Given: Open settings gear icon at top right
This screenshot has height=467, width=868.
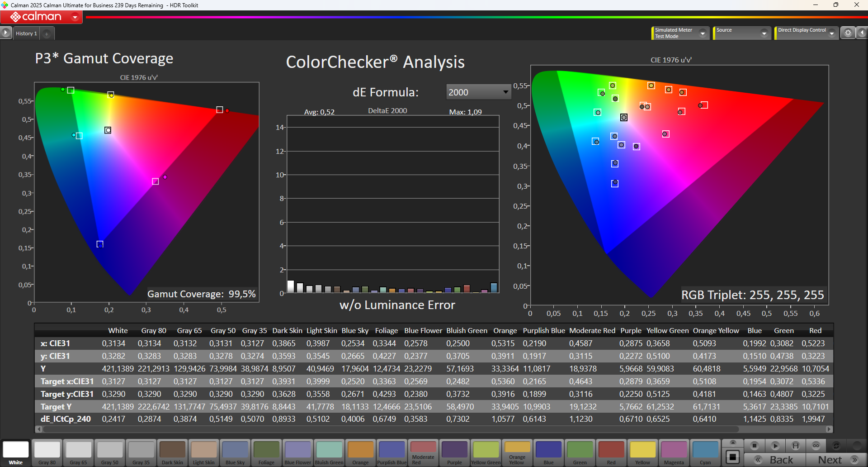Looking at the screenshot, I should click(x=848, y=33).
